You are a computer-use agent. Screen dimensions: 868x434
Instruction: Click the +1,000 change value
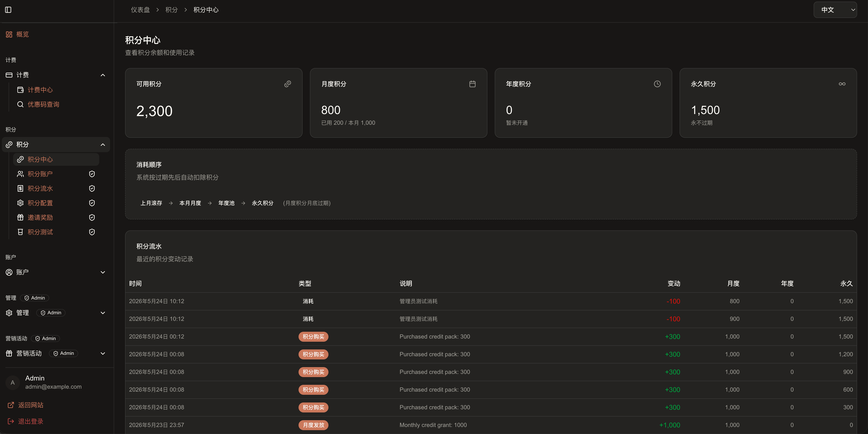tap(670, 425)
